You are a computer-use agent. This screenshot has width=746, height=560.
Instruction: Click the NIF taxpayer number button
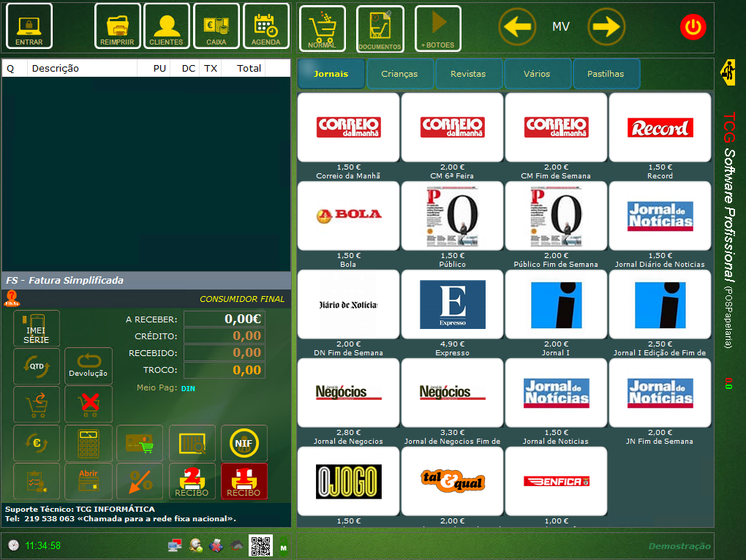click(244, 443)
